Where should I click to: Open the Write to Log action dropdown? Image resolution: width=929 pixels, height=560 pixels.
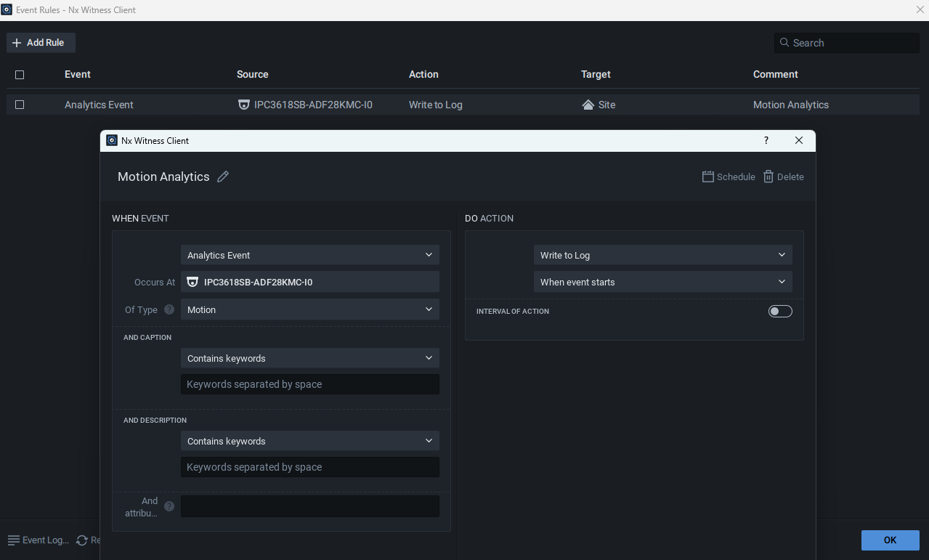point(663,255)
